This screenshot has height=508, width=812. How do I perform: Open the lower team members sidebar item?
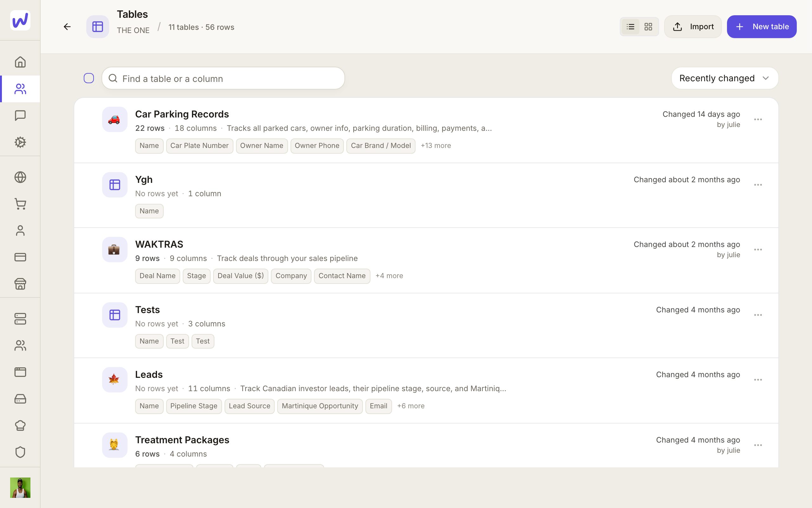[20, 345]
